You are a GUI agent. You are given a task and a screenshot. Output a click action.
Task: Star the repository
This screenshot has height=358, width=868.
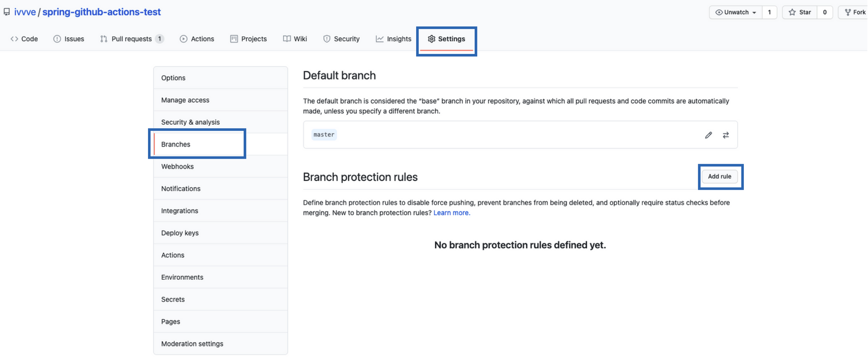800,12
